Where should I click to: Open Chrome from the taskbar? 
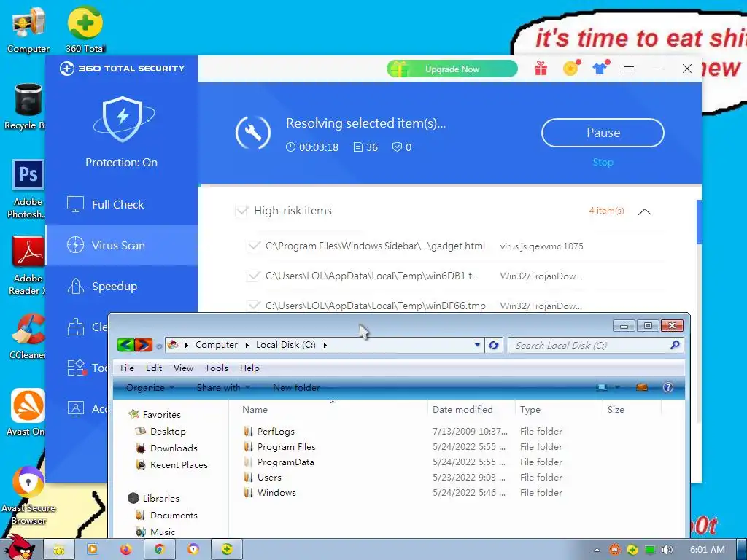160,550
